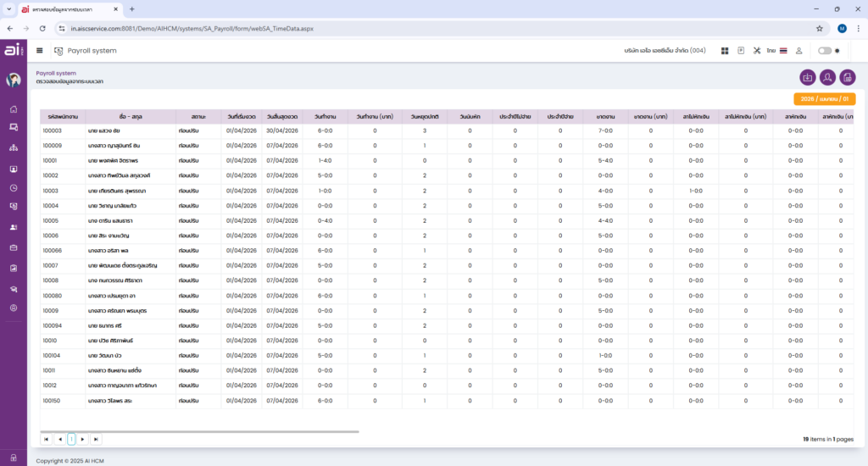Open the browser tab list chevron

(8, 8)
